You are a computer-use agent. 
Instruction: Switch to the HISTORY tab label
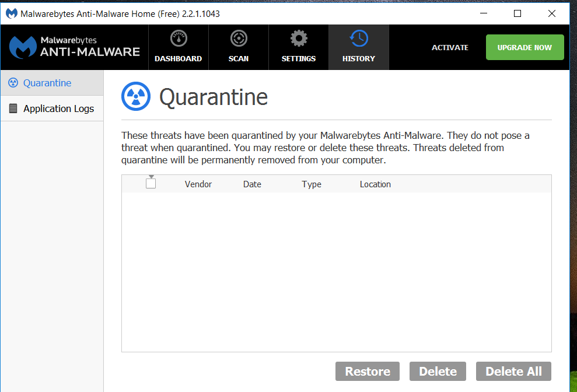359,58
